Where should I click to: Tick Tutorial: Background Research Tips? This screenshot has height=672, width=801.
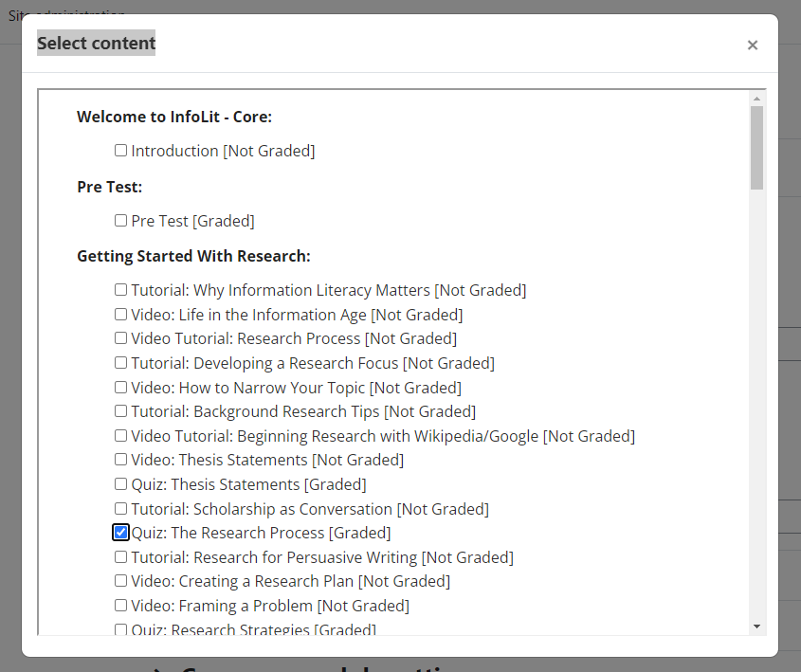pos(120,411)
